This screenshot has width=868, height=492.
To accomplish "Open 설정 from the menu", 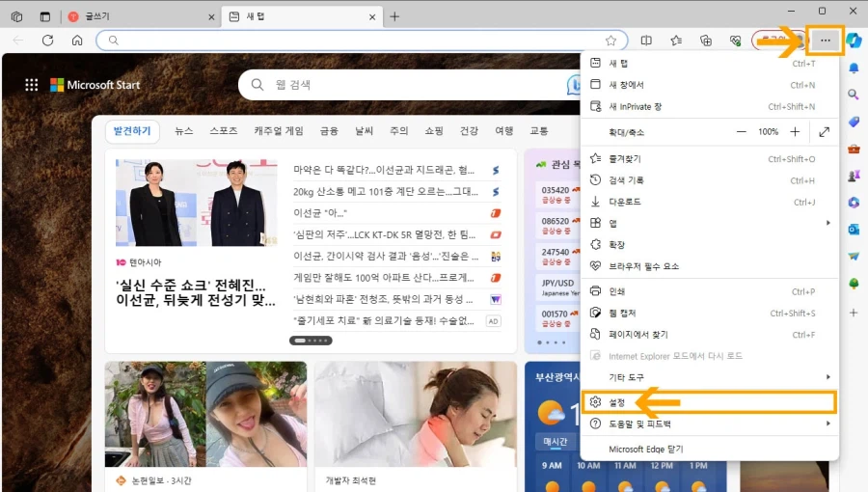I will 709,402.
